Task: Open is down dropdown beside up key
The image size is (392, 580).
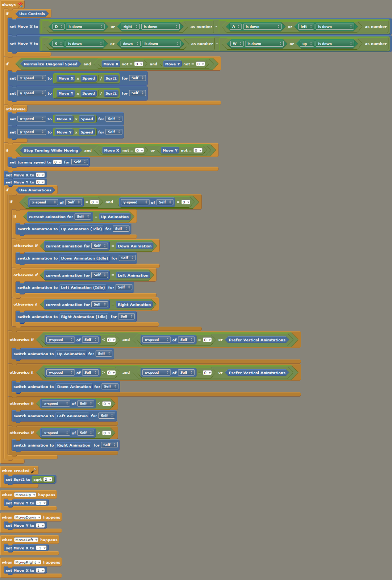Action: point(335,43)
